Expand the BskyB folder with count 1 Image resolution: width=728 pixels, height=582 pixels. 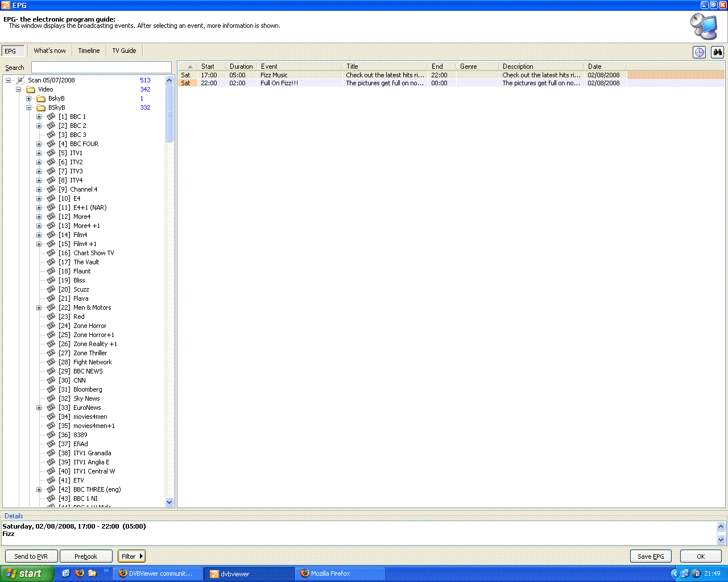click(29, 98)
